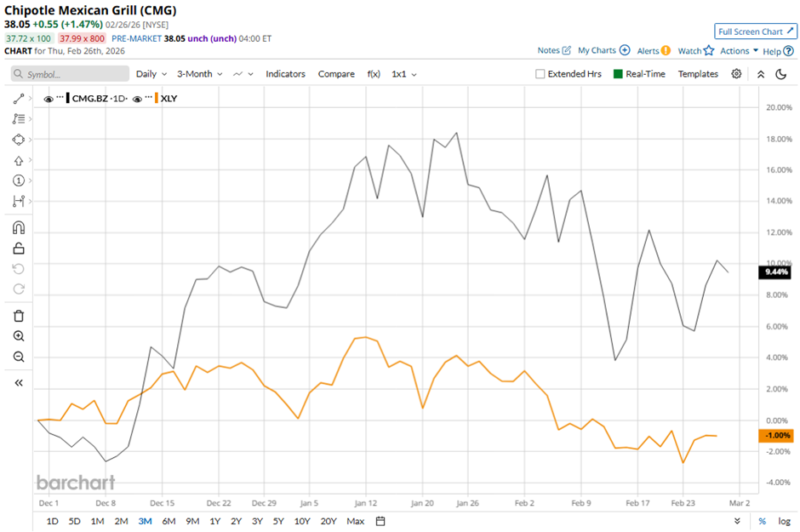
Task: Redo the last chart action
Action: click(19, 289)
